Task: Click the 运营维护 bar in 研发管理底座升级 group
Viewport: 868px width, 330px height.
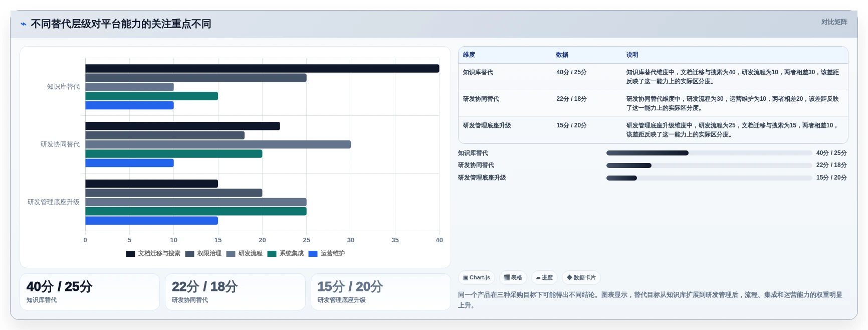Action: click(151, 221)
